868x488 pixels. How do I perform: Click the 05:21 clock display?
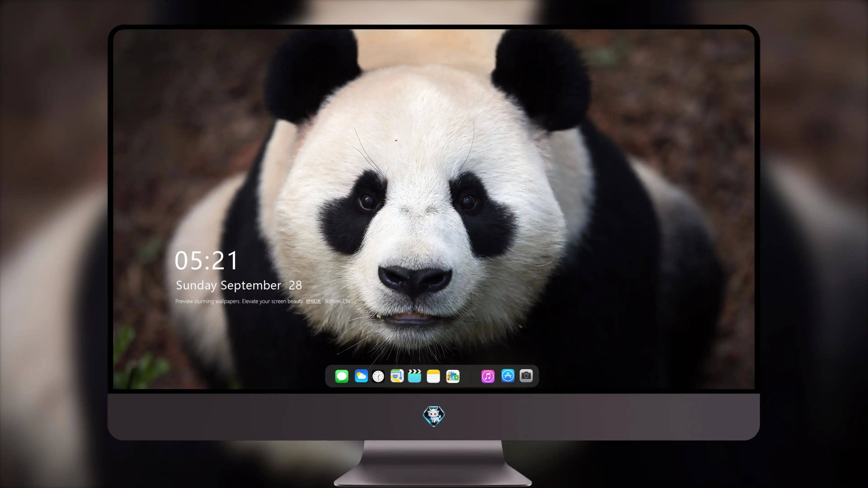tap(206, 260)
